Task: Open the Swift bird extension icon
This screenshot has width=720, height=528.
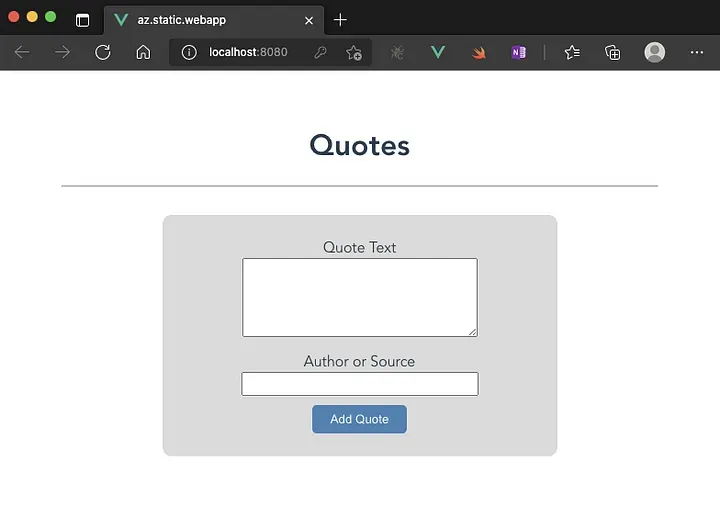Action: point(478,53)
